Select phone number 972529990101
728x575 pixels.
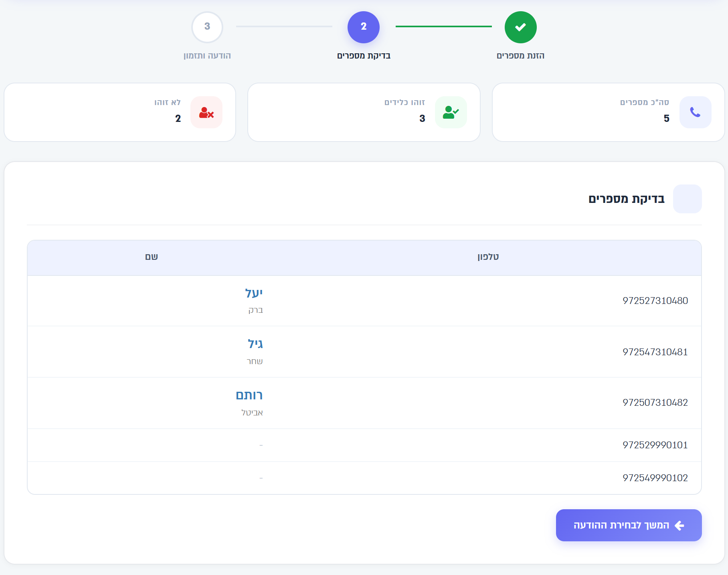click(x=655, y=445)
